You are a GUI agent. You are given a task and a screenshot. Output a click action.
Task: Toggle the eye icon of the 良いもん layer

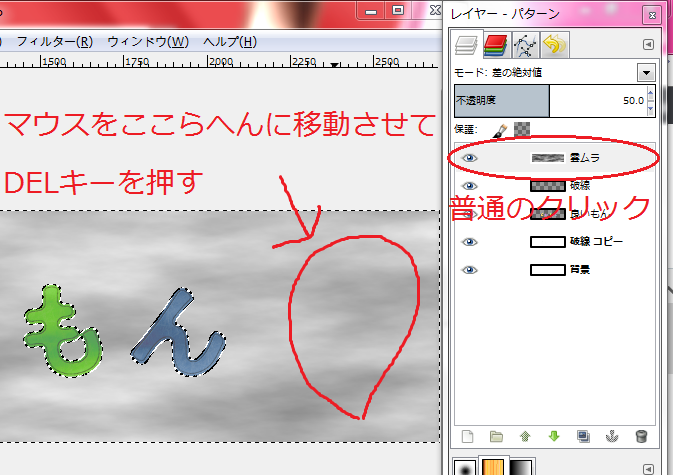469,214
